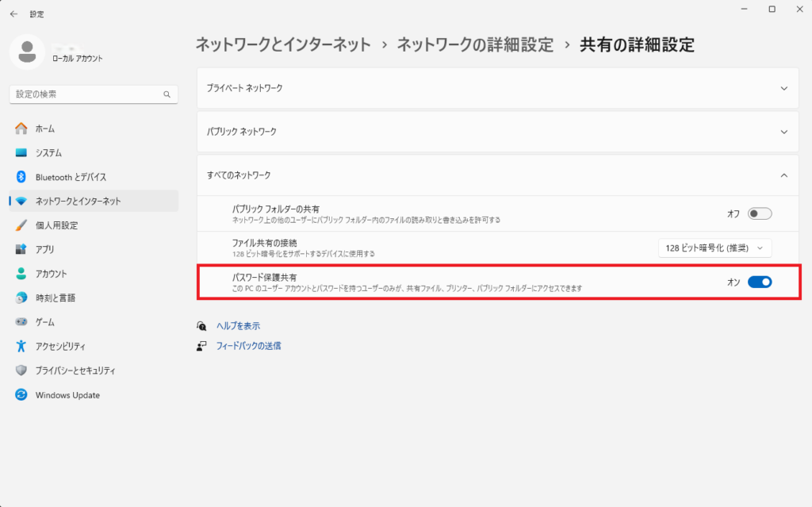Click the Bluetooth とデバイス icon
The width and height of the screenshot is (812, 507).
(x=21, y=177)
